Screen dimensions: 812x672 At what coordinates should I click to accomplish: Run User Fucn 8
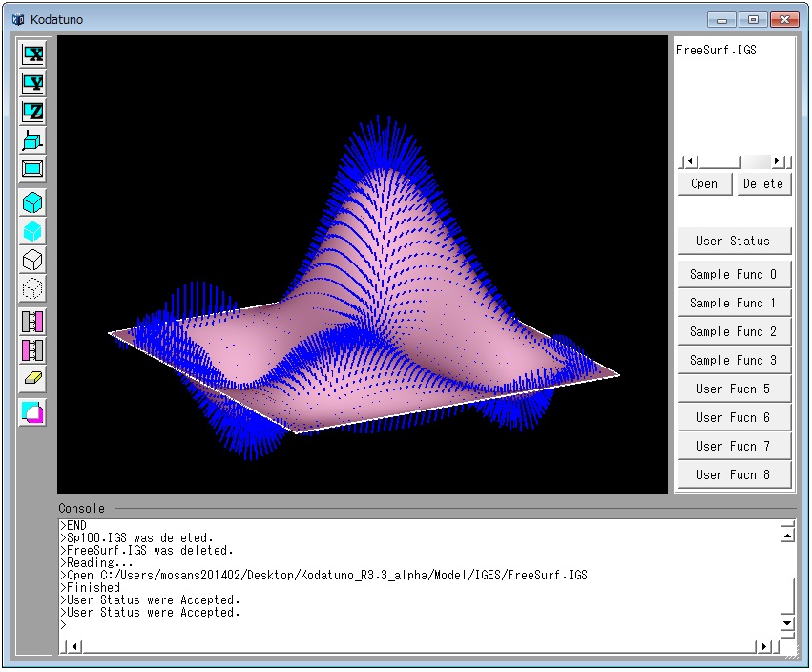pos(735,475)
